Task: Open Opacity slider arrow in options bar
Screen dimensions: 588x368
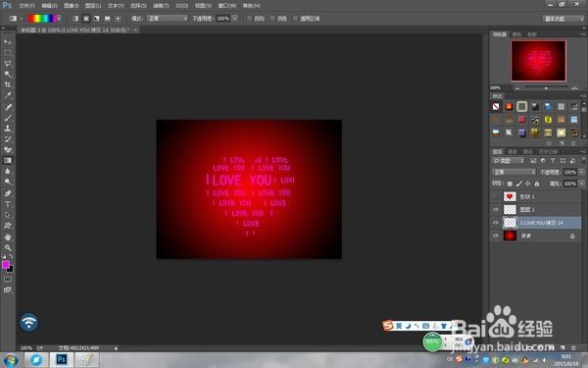Action: point(235,18)
